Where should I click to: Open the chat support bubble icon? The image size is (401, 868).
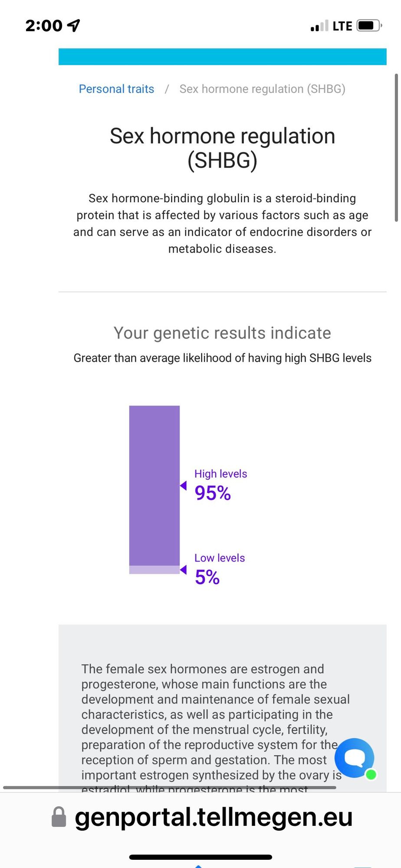[x=354, y=758]
